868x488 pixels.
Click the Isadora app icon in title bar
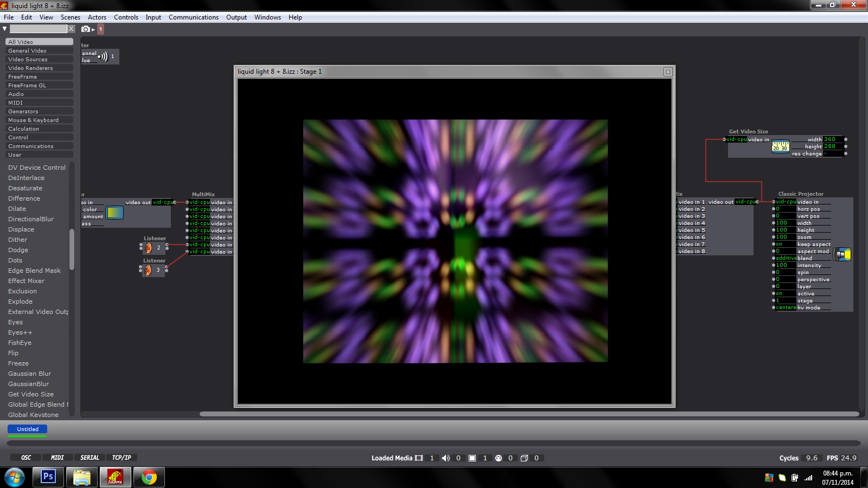click(4, 5)
